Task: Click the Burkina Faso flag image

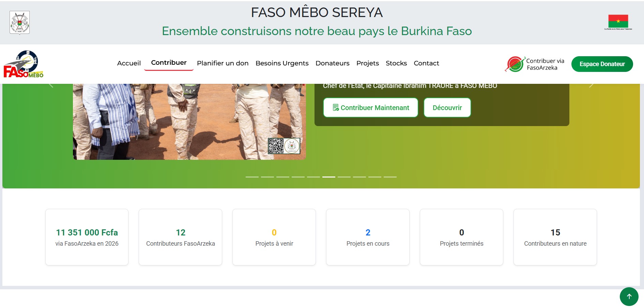Action: pyautogui.click(x=618, y=22)
